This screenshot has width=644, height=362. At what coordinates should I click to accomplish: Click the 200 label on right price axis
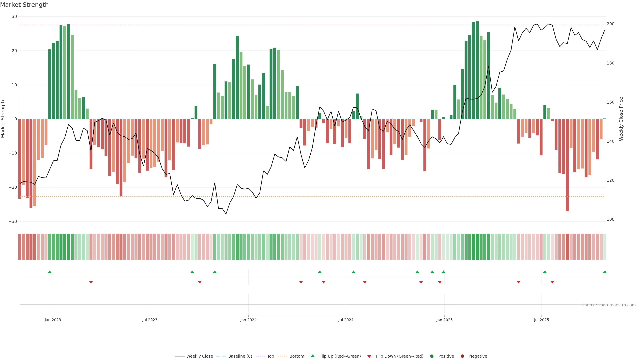click(x=610, y=24)
